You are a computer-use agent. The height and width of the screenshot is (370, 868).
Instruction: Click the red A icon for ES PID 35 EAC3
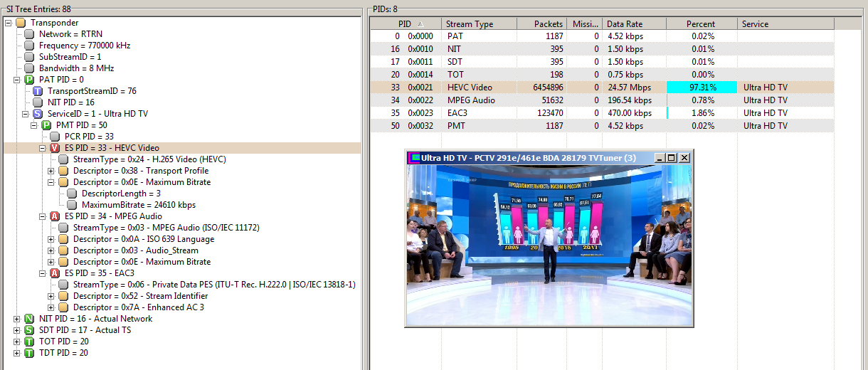coord(55,273)
